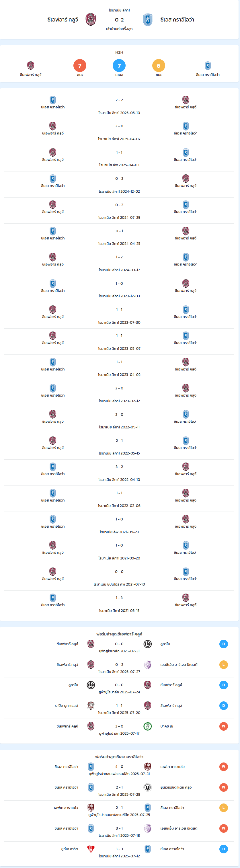Open Universitatea Cluj logo in 2 - 1 match
The height and width of the screenshot is (868, 240).
[148, 787]
